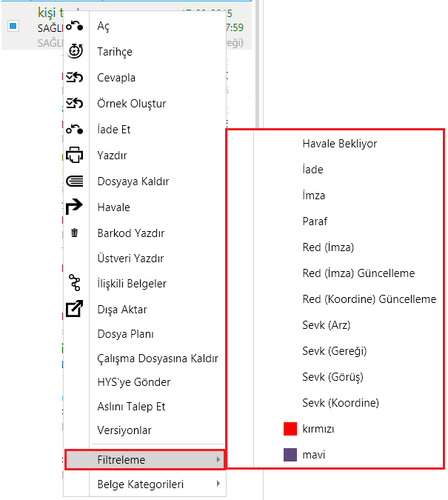The image size is (448, 500).
Task: Click the Havale forward arrow icon
Action: click(x=74, y=207)
